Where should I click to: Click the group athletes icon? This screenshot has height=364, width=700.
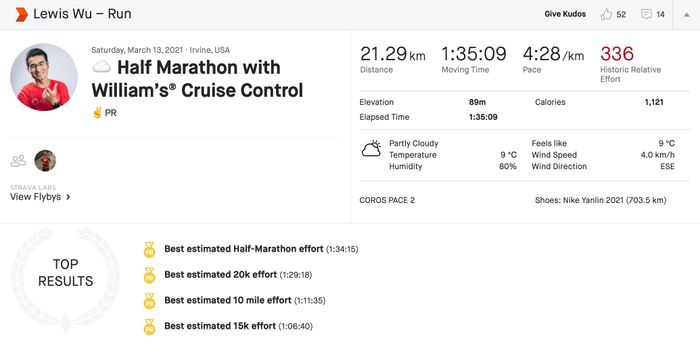coord(18,161)
